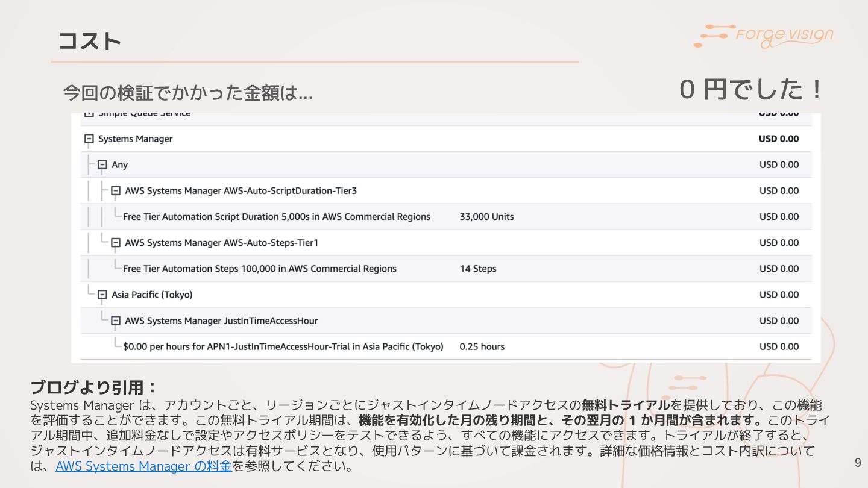
Task: Click the 0.25 hours value
Action: click(482, 346)
